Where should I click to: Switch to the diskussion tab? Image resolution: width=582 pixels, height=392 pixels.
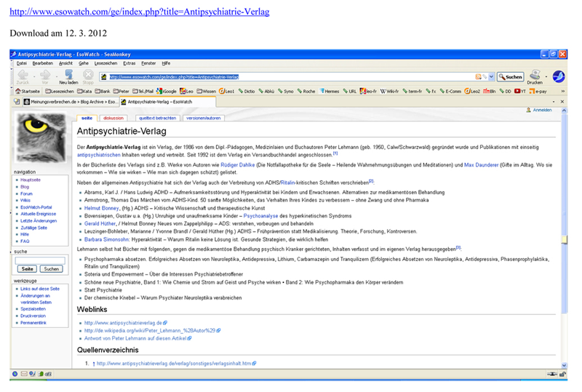113,117
